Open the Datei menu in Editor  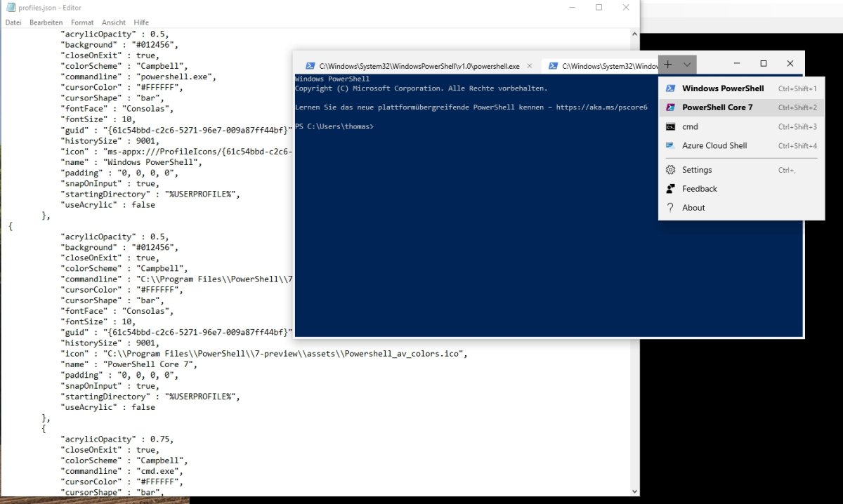click(13, 22)
